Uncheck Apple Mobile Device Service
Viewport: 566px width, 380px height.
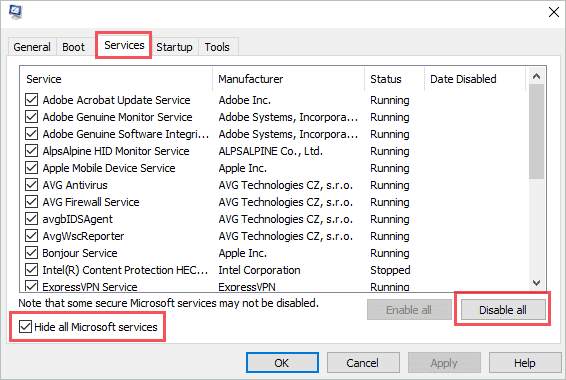(31, 167)
